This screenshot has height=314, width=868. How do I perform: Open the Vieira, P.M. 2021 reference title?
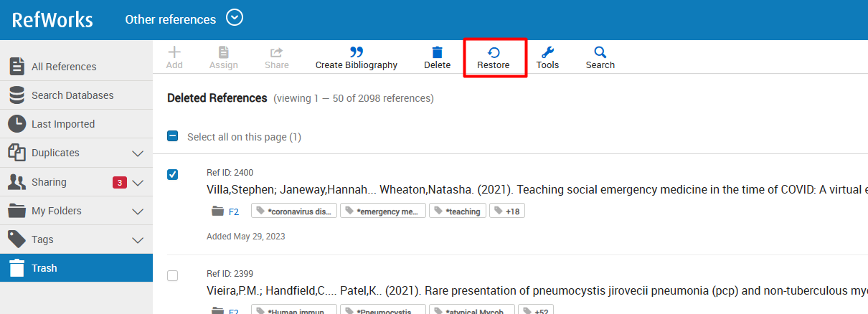537,291
